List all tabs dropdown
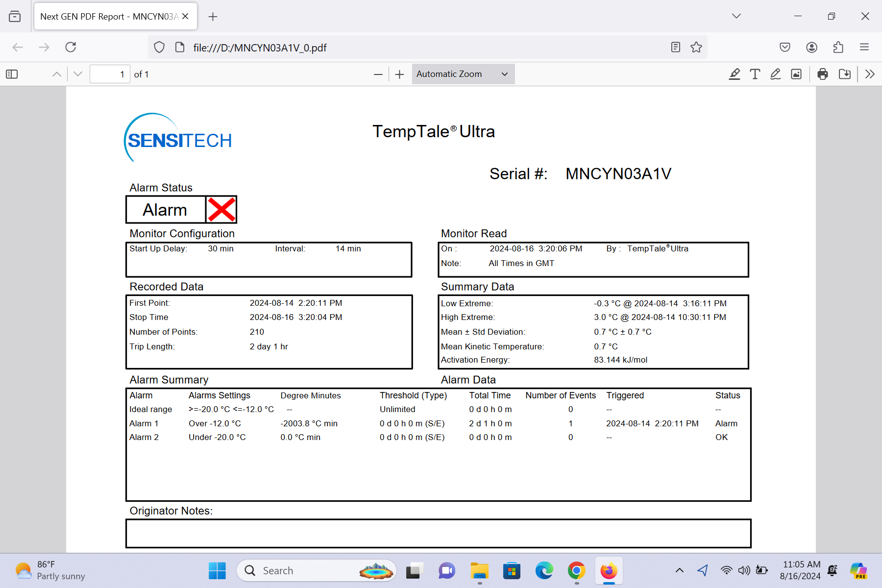This screenshot has width=882, height=588. tap(736, 16)
